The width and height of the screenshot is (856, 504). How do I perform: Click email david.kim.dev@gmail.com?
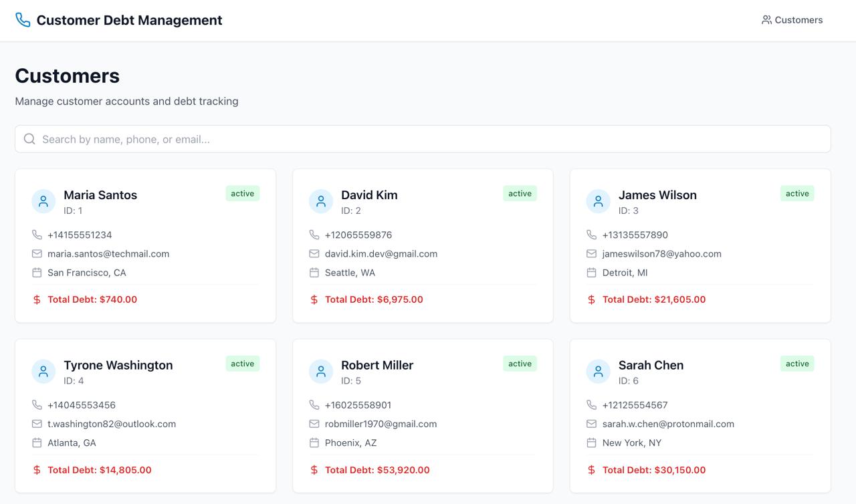(381, 254)
